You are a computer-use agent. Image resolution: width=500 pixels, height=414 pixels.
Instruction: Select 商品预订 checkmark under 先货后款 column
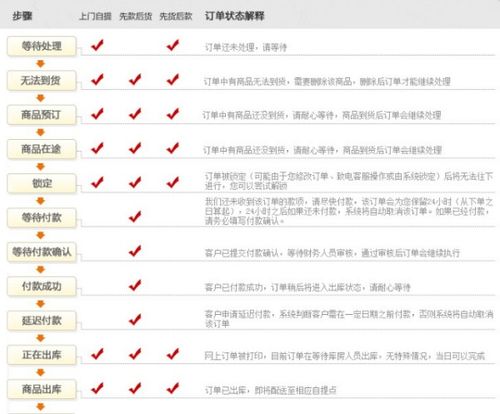click(x=173, y=114)
